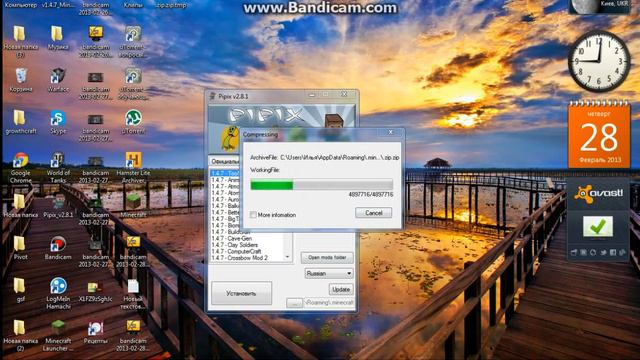Open Google Chrome desktop shortcut
The image size is (640, 360).
coord(20,167)
